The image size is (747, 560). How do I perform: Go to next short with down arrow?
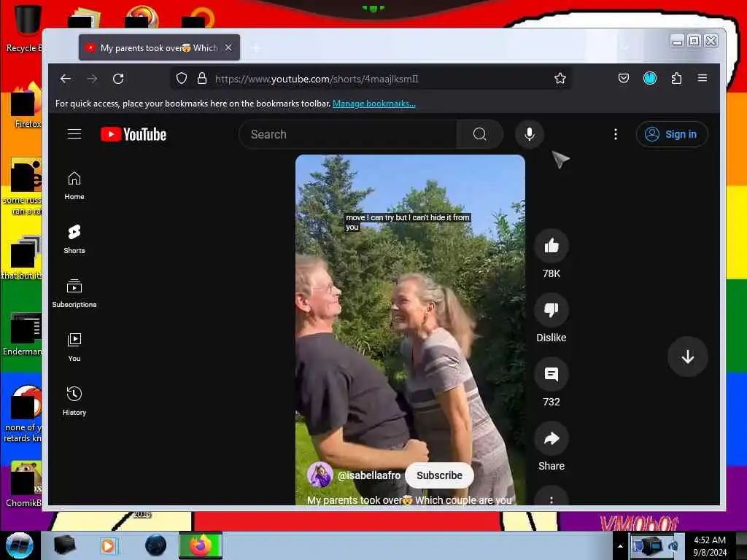click(687, 357)
